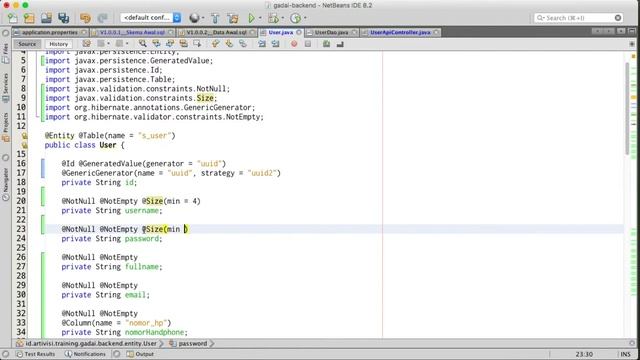Open the Files side panel
Screen dimensions: 640x360
point(5,53)
